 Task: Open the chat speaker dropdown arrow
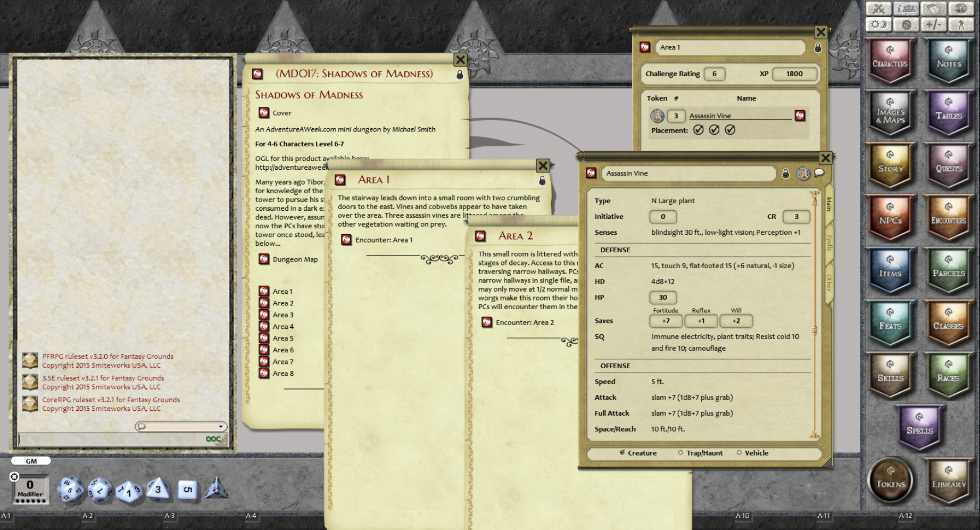[x=221, y=426]
